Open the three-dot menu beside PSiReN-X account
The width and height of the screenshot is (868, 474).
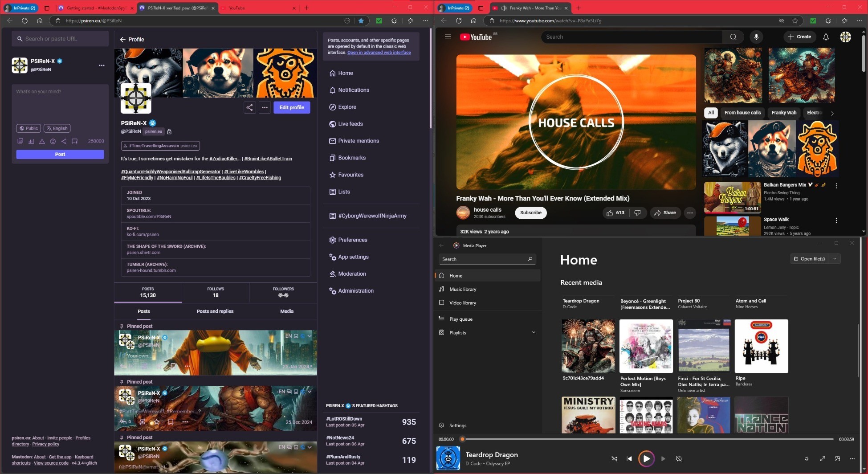coord(102,65)
